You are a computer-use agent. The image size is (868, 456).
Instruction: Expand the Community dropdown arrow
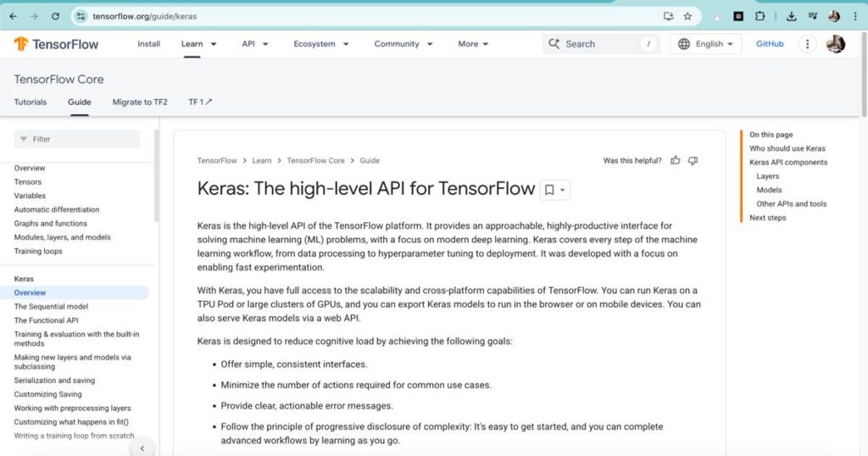click(430, 44)
